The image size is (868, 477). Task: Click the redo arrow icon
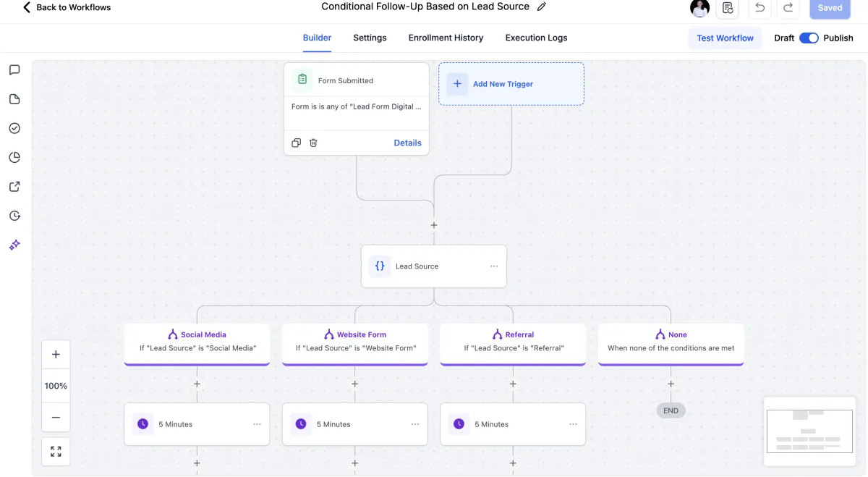[788, 8]
